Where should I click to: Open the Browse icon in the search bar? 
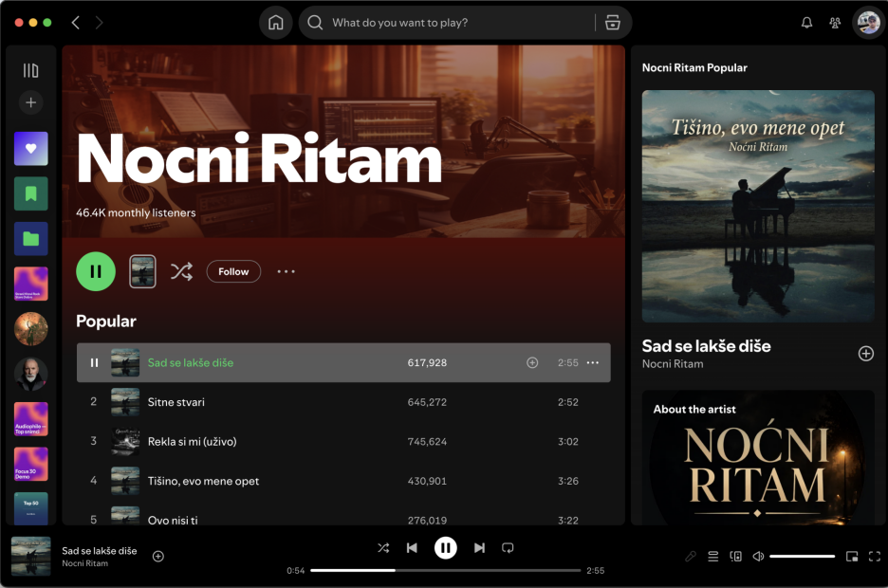(612, 23)
